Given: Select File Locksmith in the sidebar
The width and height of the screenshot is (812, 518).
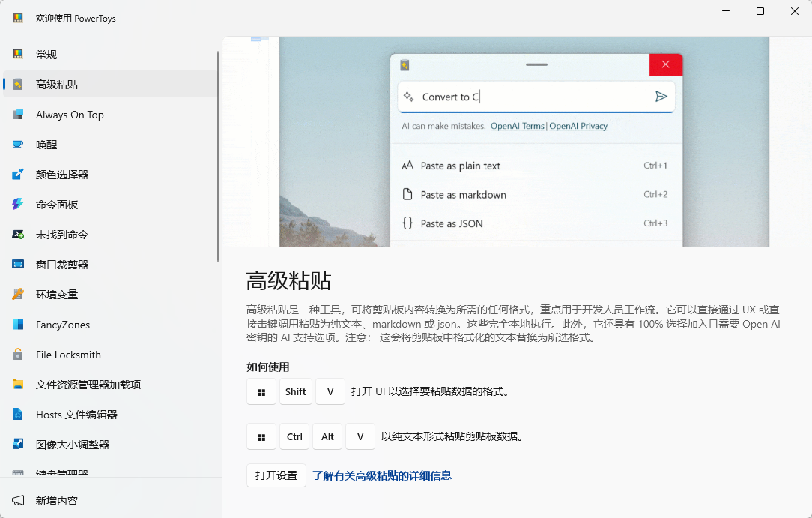Looking at the screenshot, I should click(x=110, y=355).
